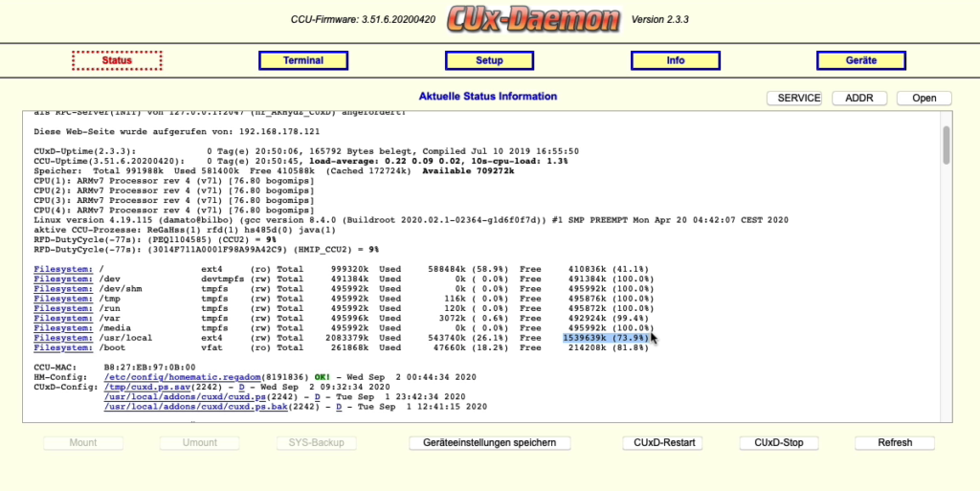The height and width of the screenshot is (491, 980).
Task: Click the CUx-Daemon logo
Action: coord(534,20)
